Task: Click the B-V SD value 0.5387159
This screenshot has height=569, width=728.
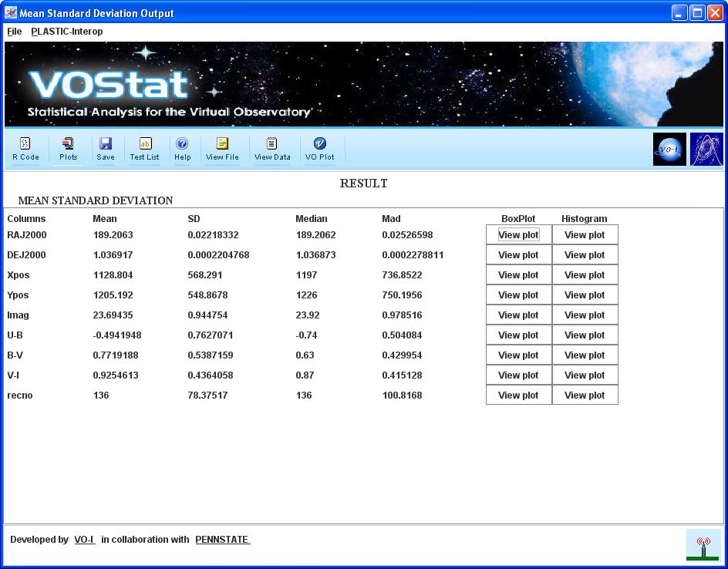Action: pyautogui.click(x=211, y=355)
